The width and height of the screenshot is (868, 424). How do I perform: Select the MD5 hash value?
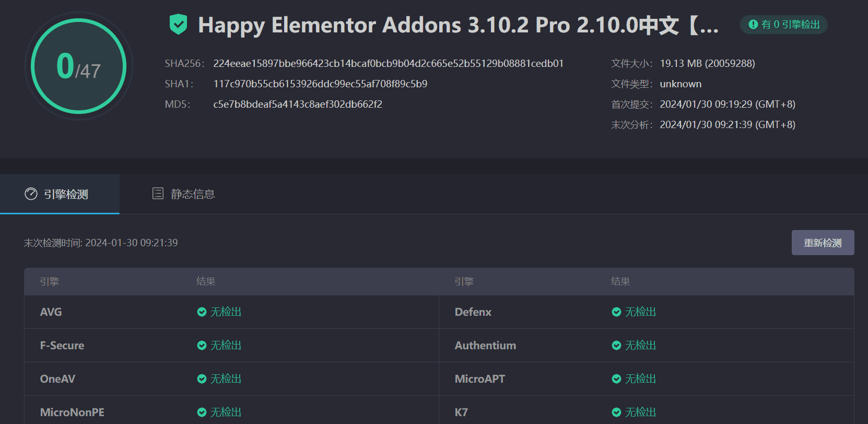[298, 104]
